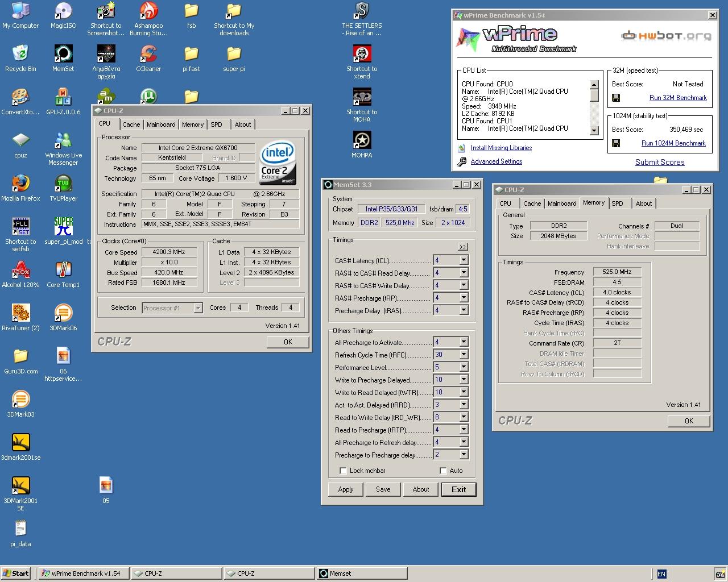Open Advanced Settings link in wPrime

[496, 161]
